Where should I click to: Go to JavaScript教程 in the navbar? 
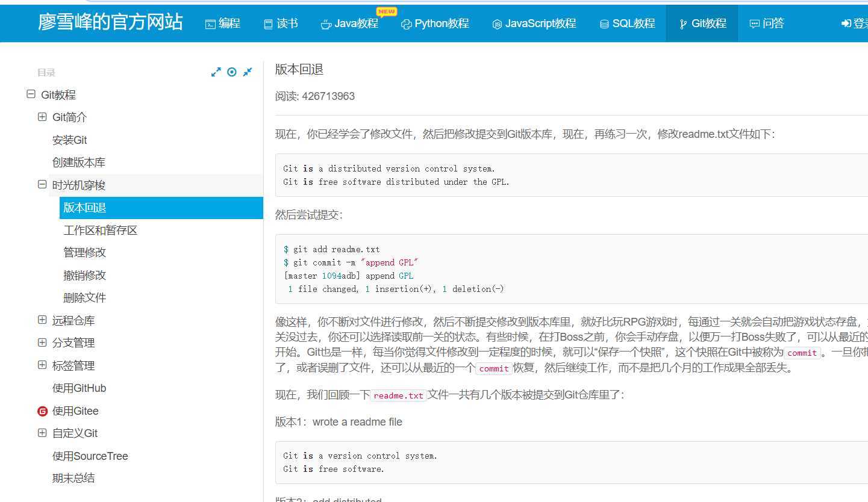tap(534, 23)
